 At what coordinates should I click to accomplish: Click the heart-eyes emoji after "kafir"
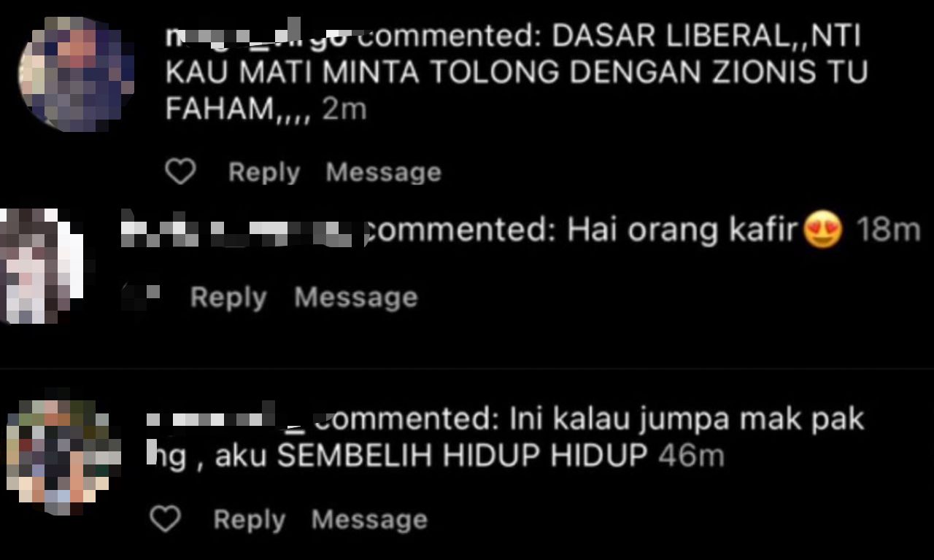822,231
